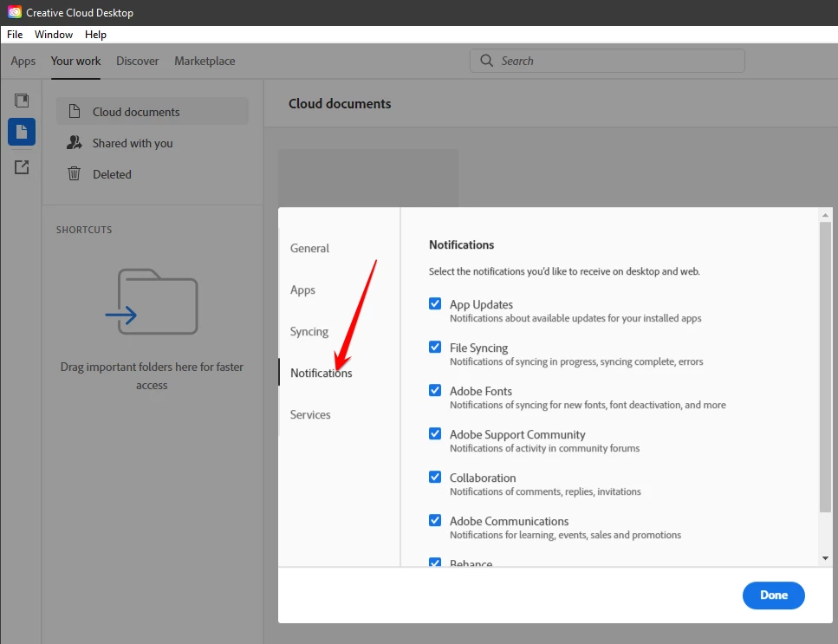
Task: Select Notifications preferences section
Action: point(322,373)
